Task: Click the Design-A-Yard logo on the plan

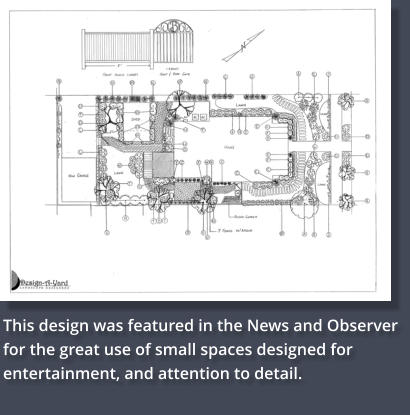Action: point(40,280)
